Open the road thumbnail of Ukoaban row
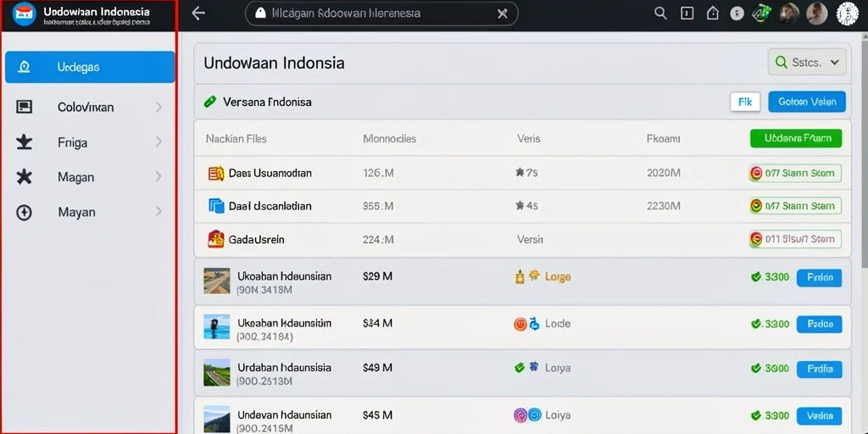Image resolution: width=868 pixels, height=434 pixels. (216, 281)
